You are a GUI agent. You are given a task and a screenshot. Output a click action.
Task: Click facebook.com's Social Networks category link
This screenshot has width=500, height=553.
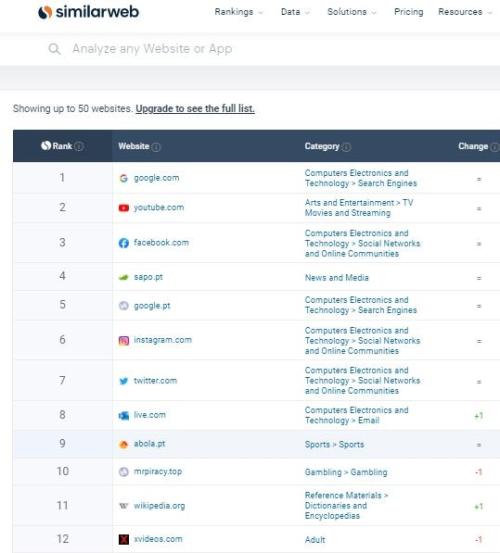(x=362, y=243)
